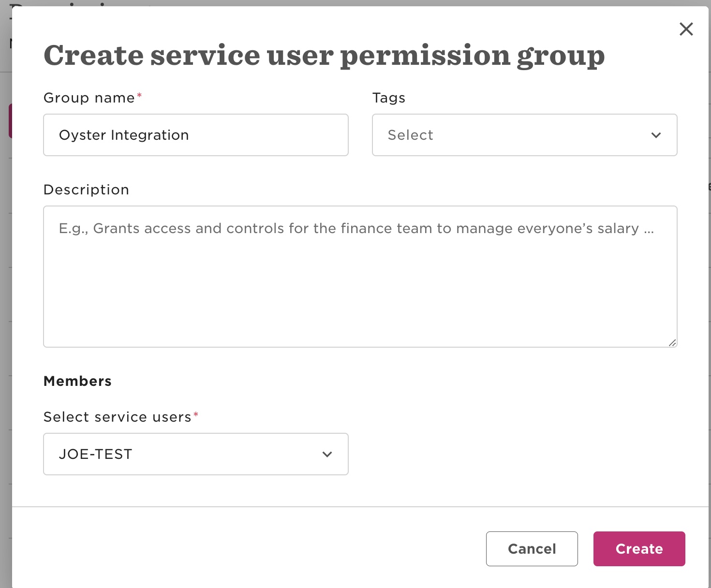The height and width of the screenshot is (588, 711).
Task: Click the "Members" section heading
Action: click(x=77, y=381)
